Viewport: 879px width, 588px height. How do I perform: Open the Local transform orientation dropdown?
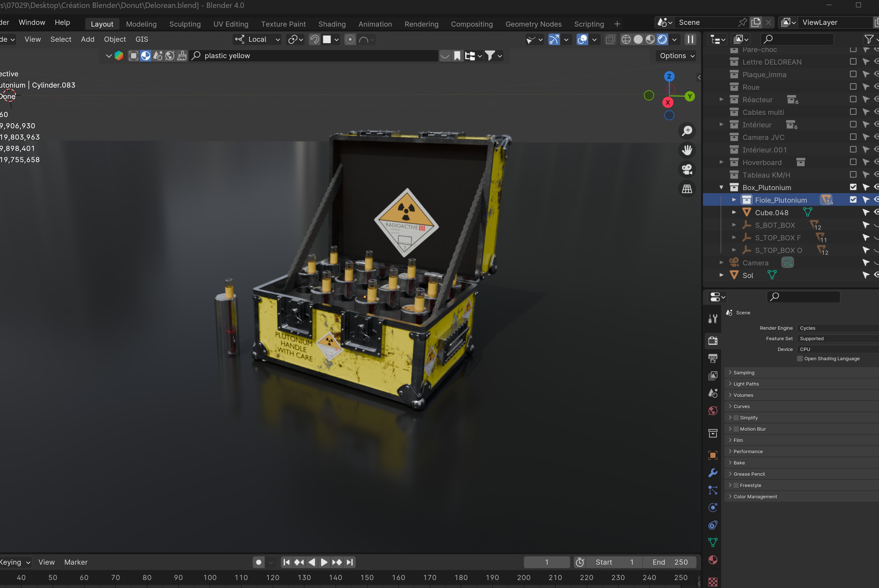click(257, 39)
